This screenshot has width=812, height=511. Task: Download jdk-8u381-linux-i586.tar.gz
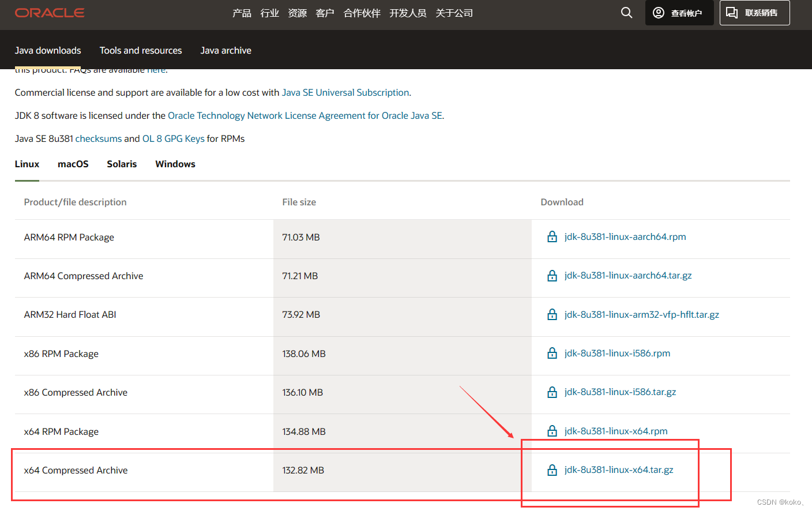[620, 392]
